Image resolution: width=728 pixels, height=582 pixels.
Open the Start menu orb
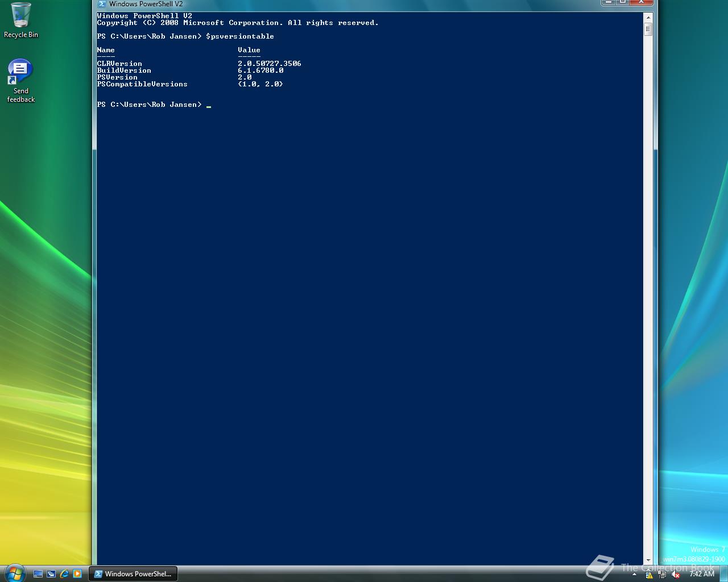coord(14,572)
